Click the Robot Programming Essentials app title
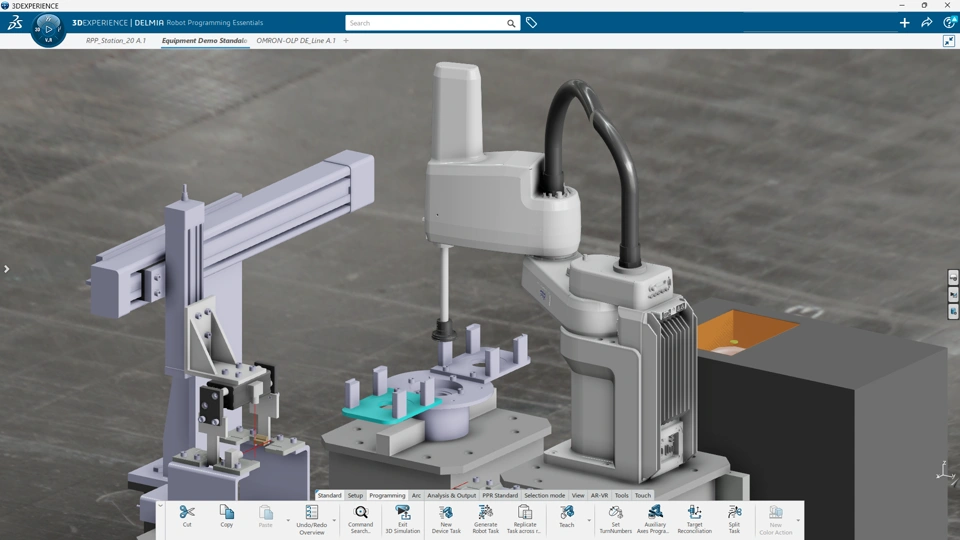 (x=215, y=23)
